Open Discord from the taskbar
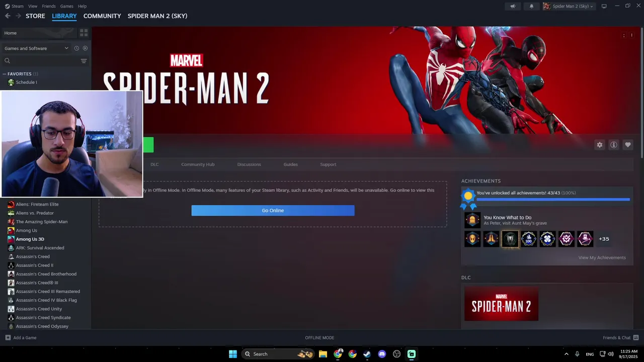Viewport: 644px width, 362px height. pos(382,354)
